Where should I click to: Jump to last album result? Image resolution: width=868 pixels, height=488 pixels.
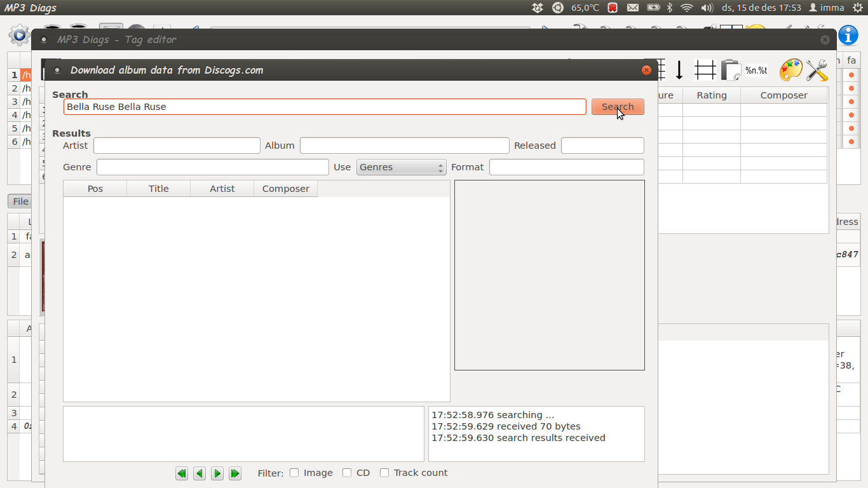pyautogui.click(x=235, y=473)
